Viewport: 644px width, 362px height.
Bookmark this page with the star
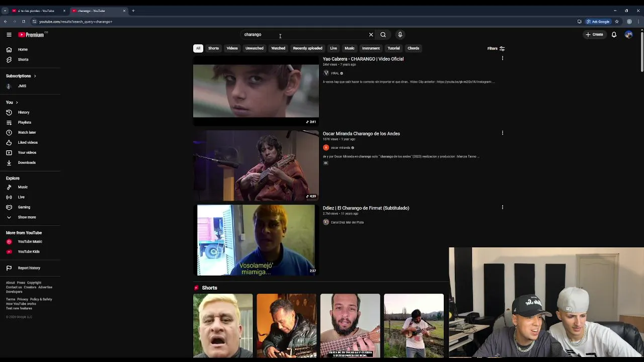pyautogui.click(x=617, y=22)
